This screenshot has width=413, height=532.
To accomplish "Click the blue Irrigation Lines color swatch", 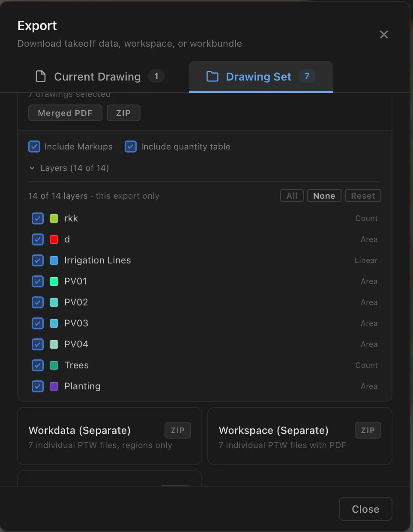I will 54,260.
